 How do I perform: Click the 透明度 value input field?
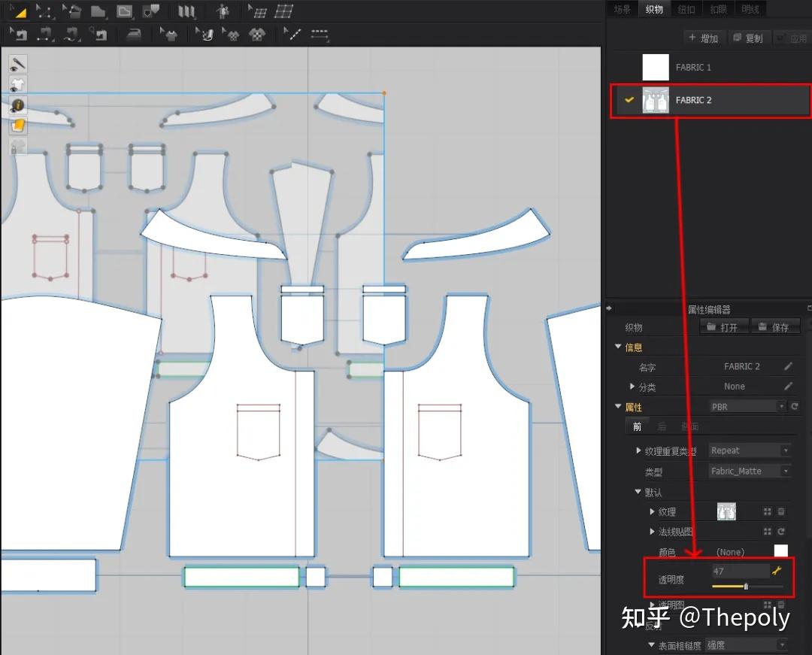click(x=740, y=572)
